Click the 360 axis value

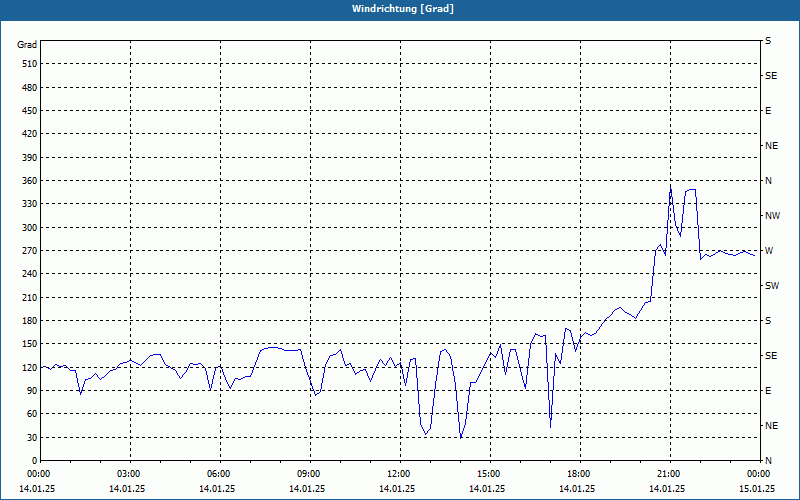[30, 181]
